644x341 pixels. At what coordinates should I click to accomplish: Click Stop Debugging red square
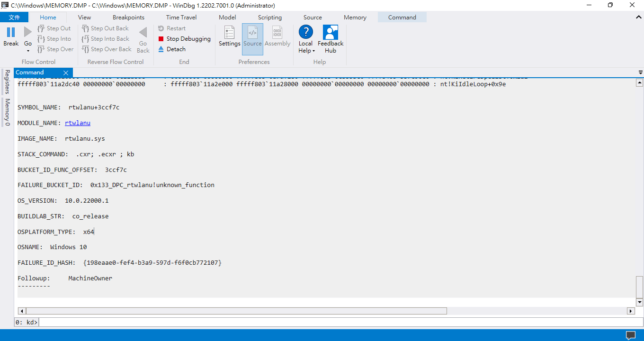pos(161,39)
